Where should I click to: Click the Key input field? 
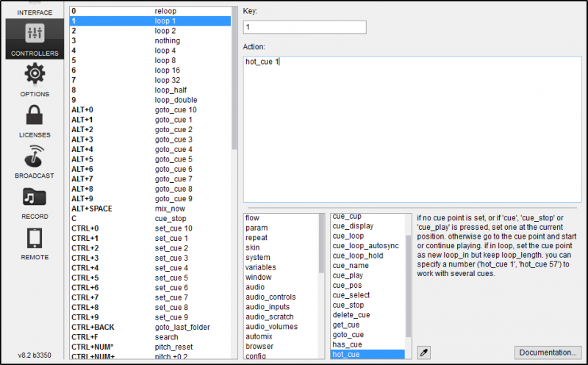(304, 27)
